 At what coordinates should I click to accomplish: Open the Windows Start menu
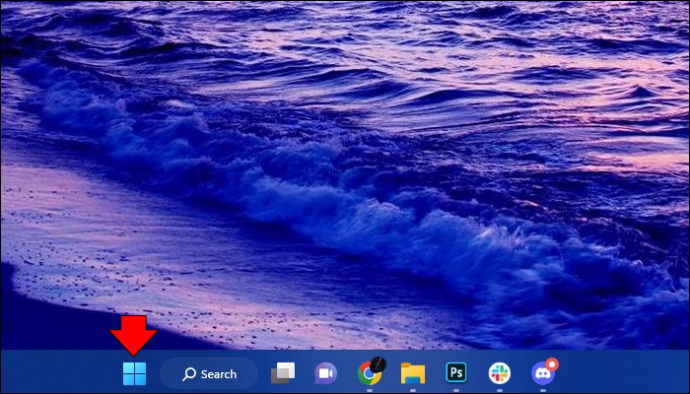[134, 374]
